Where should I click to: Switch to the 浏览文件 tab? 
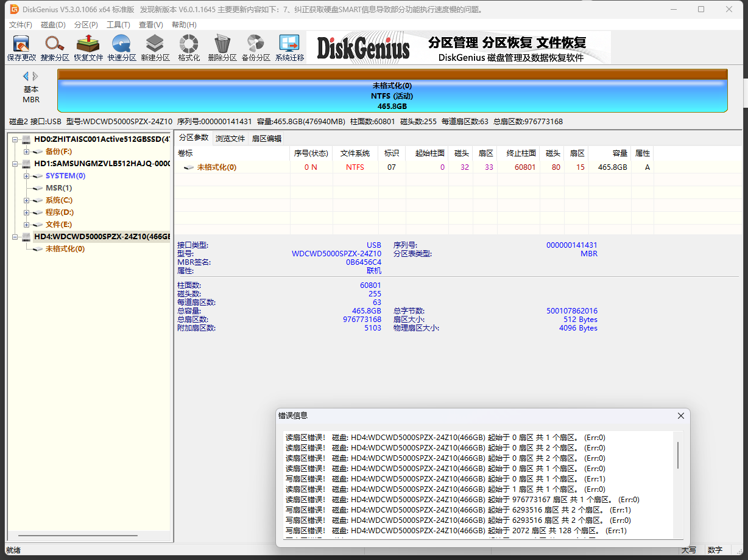(x=230, y=139)
